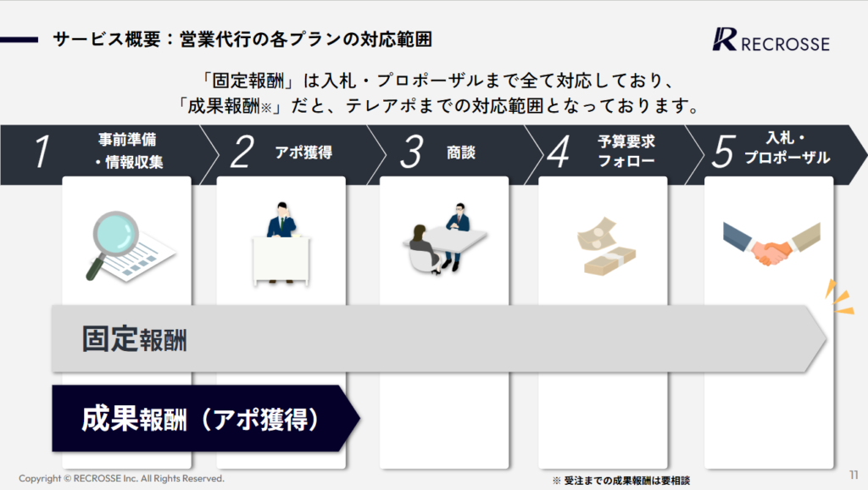Click the 成果報酬※ subtitle line
This screenshot has width=868, height=490.
(x=437, y=105)
